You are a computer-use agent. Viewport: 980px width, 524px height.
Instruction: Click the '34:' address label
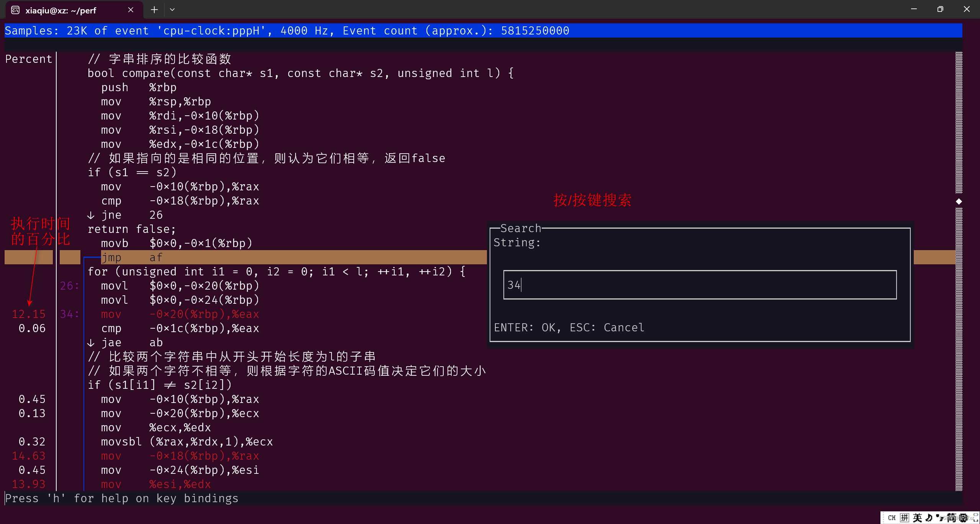[69, 314]
